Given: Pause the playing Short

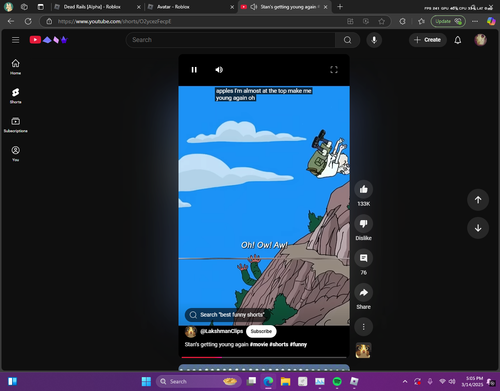Looking at the screenshot, I should coord(194,70).
